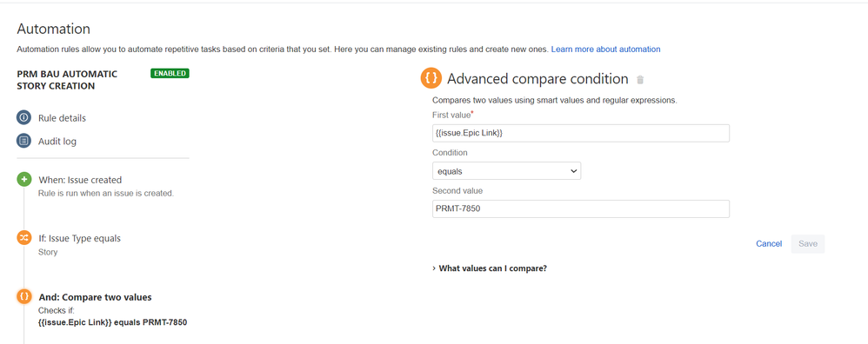This screenshot has width=868, height=344.
Task: Open Learn more about automation link
Action: [x=605, y=50]
